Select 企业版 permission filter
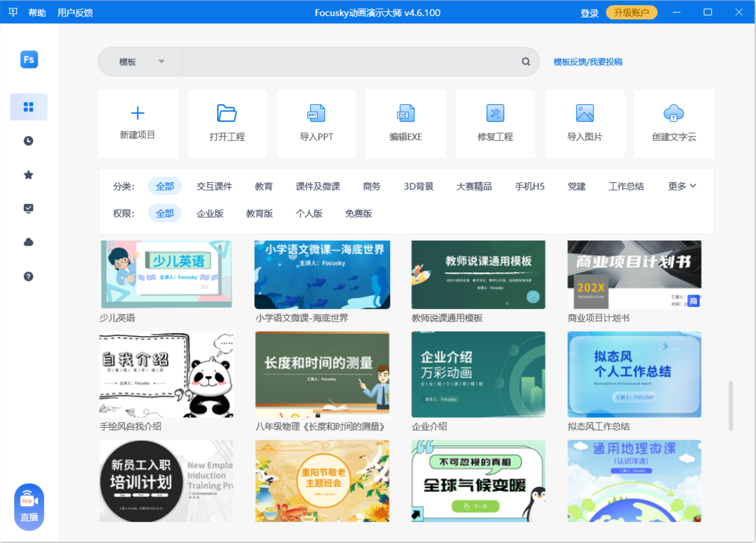Viewport: 756px width, 543px height. (x=210, y=213)
